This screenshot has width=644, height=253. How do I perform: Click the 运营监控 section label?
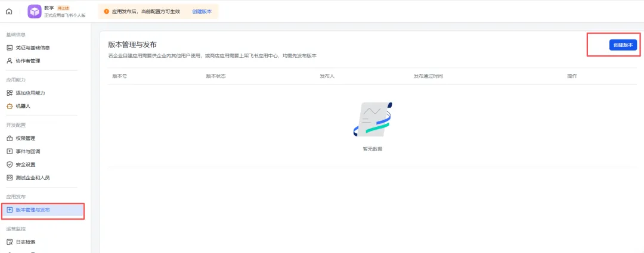pos(16,229)
